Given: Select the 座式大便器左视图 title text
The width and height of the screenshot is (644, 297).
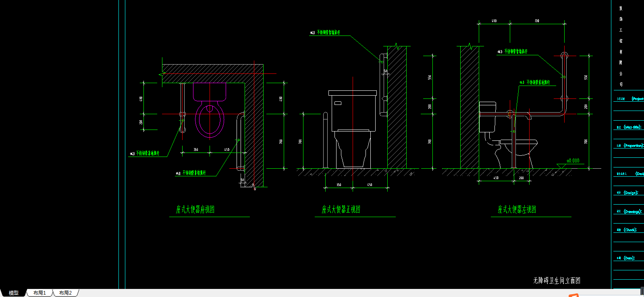Looking at the screenshot, I should [517, 209].
